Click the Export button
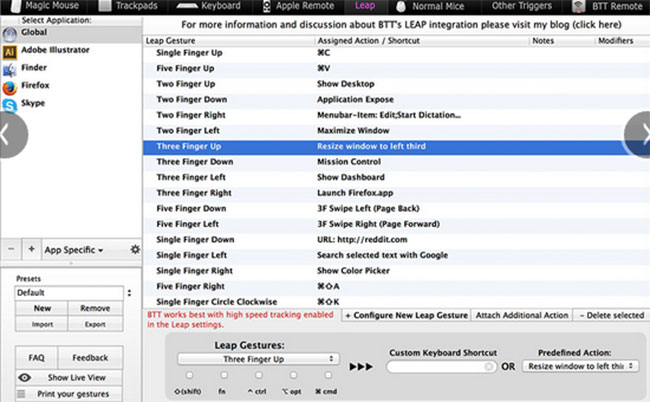This screenshot has width=650, height=402. (95, 324)
